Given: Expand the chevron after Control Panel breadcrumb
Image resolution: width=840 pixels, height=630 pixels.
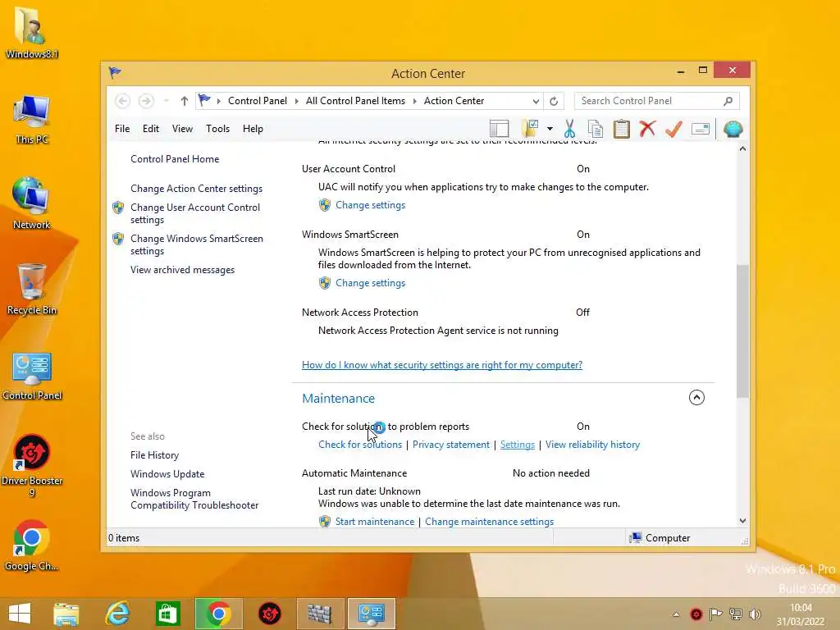Looking at the screenshot, I should click(x=297, y=101).
